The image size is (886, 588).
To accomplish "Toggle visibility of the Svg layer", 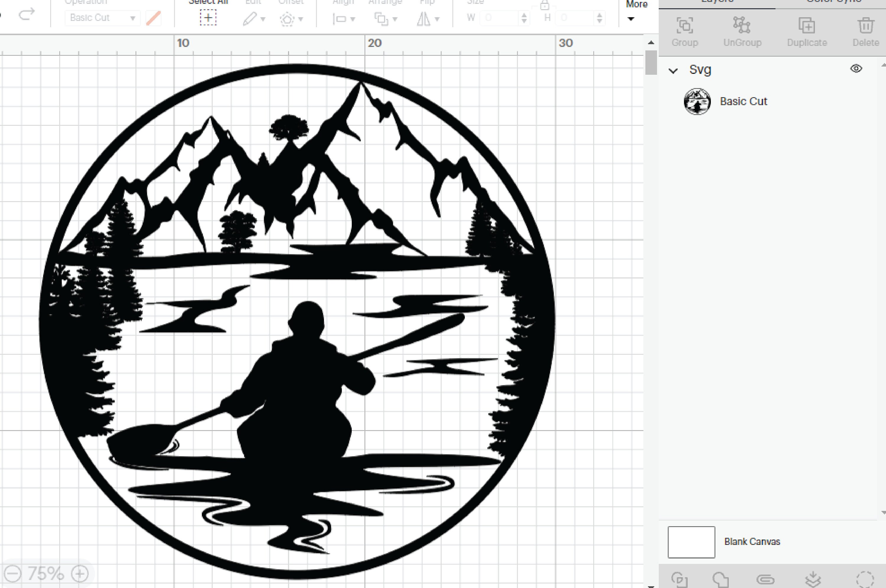I will [x=856, y=68].
